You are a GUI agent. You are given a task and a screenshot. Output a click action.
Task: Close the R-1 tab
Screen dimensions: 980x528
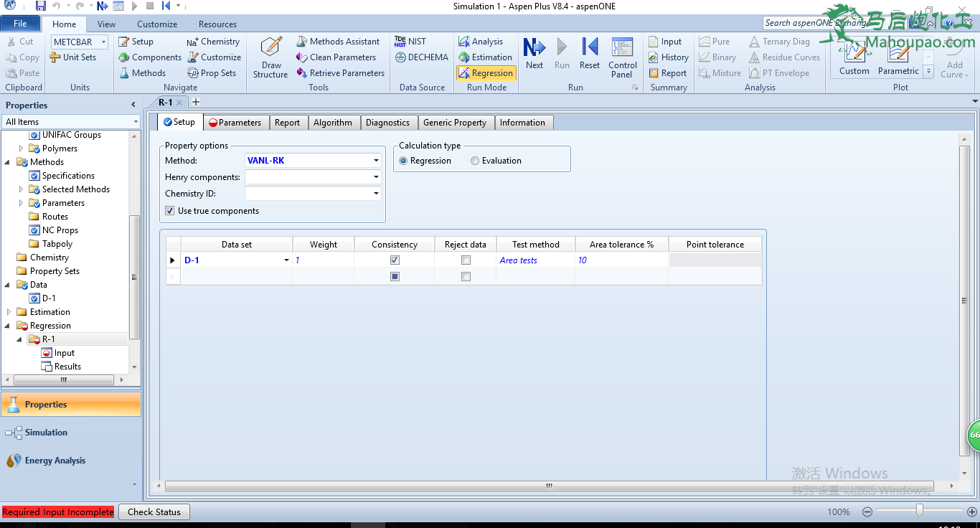pyautogui.click(x=179, y=103)
